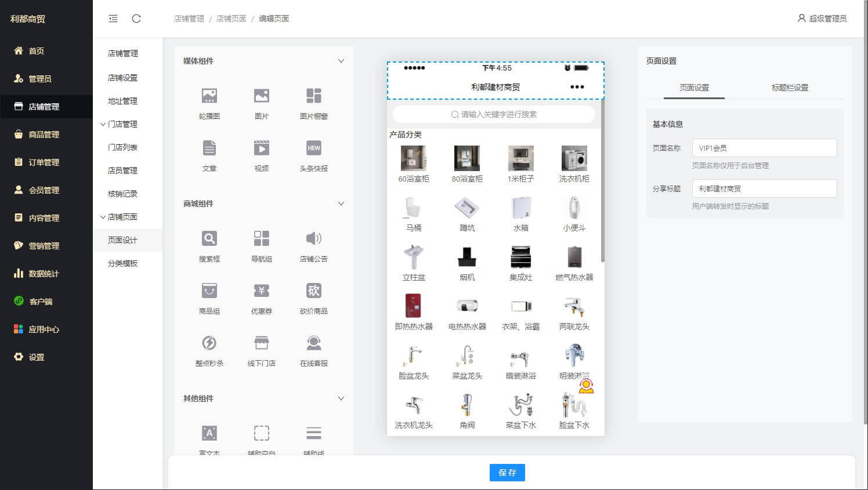Click the 保存 save button
The width and height of the screenshot is (868, 490).
(x=507, y=473)
